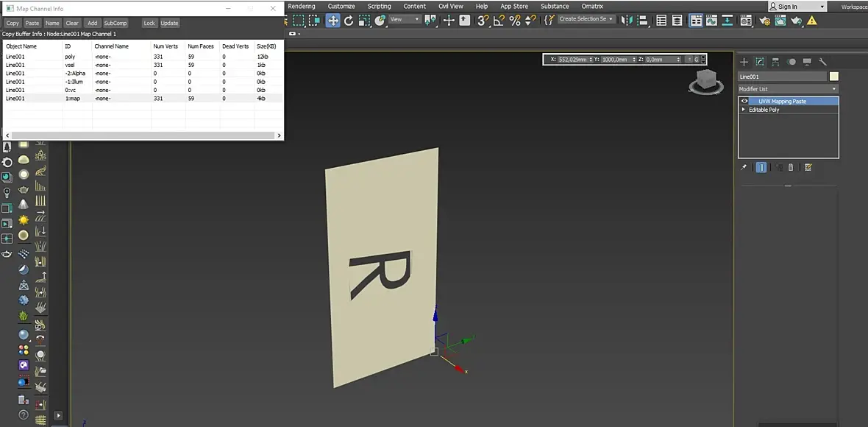Open the Scripting menu
This screenshot has height=427, width=868.
tap(379, 6)
